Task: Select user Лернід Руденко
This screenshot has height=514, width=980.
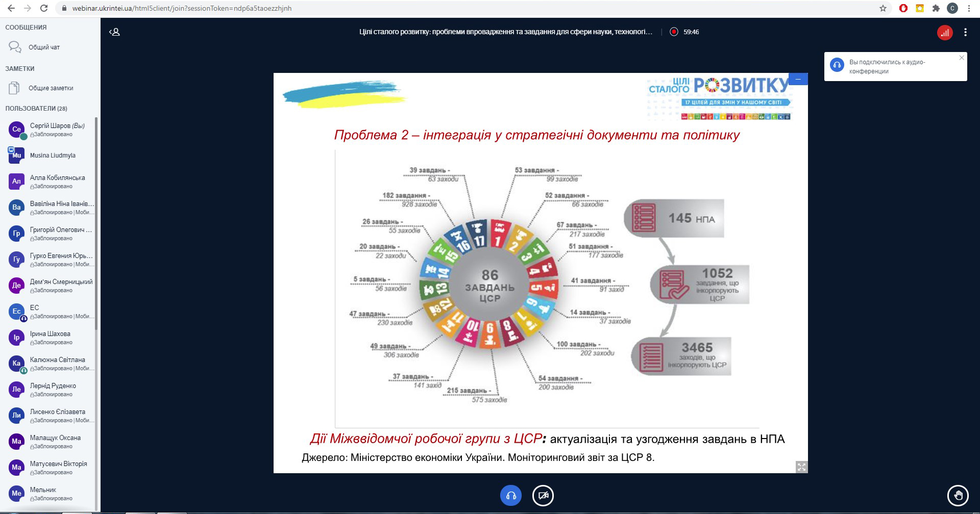Action: (x=50, y=390)
